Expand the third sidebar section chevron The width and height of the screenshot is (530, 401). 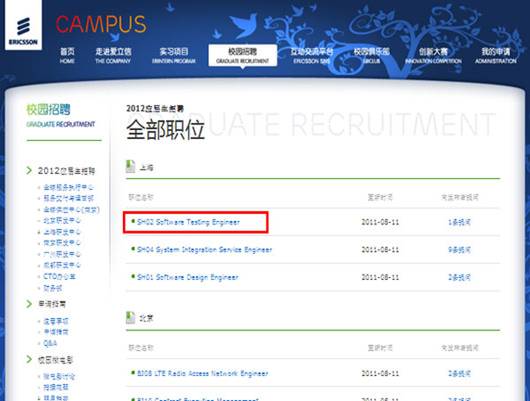(29, 359)
